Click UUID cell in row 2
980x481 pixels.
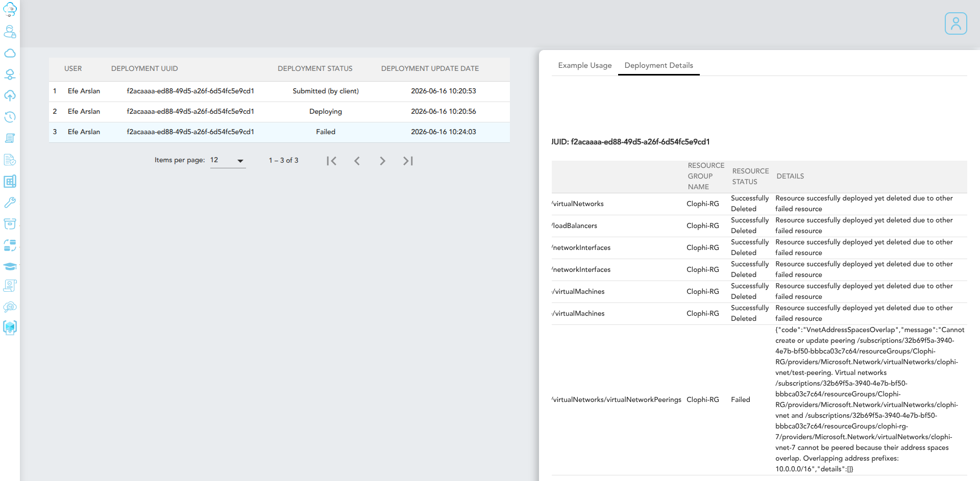[190, 111]
